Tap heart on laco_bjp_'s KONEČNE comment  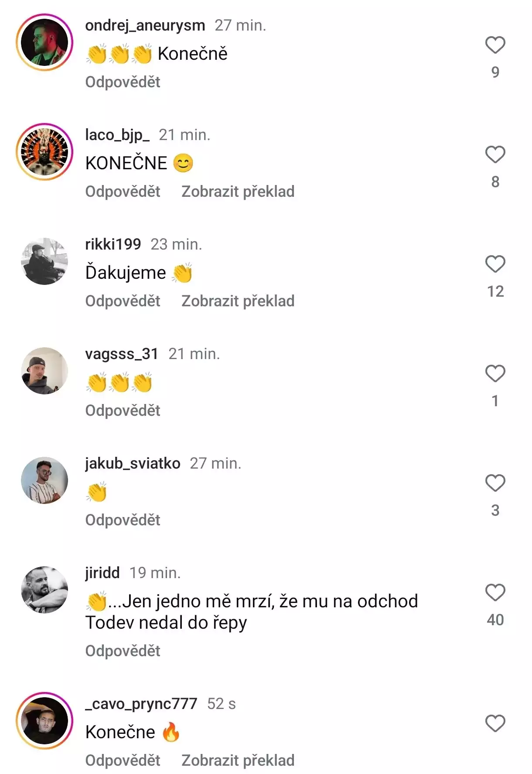[495, 154]
